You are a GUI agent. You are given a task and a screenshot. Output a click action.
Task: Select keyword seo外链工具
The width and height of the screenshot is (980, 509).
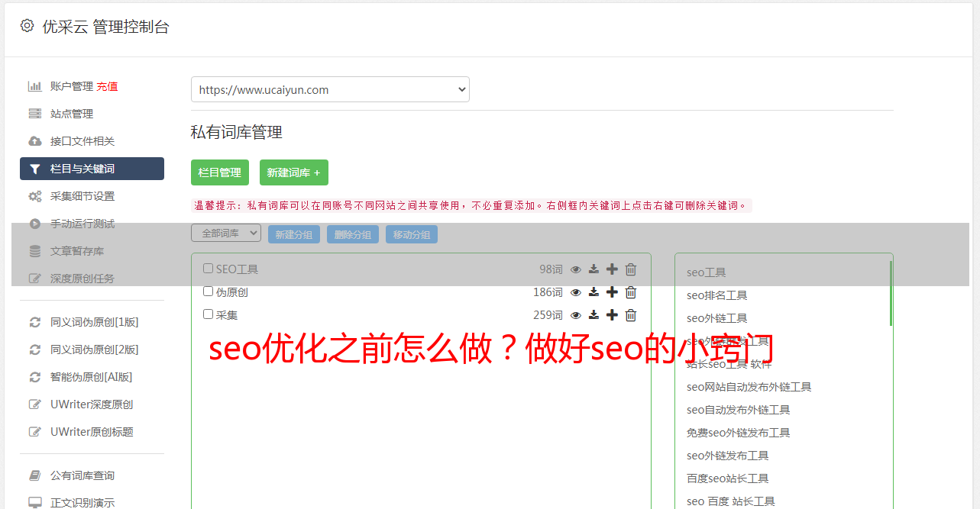716,318
